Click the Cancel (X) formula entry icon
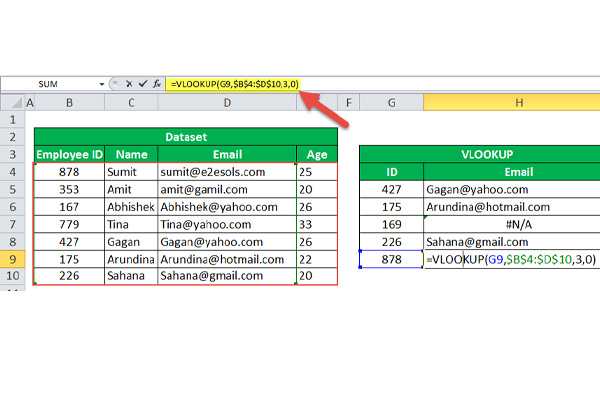This screenshot has width=600, height=400. point(128,84)
